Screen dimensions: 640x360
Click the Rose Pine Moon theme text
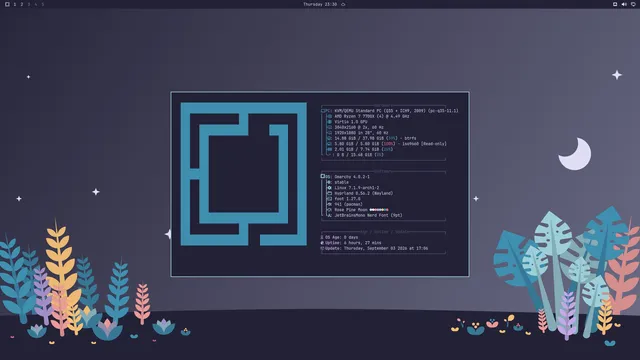point(351,210)
